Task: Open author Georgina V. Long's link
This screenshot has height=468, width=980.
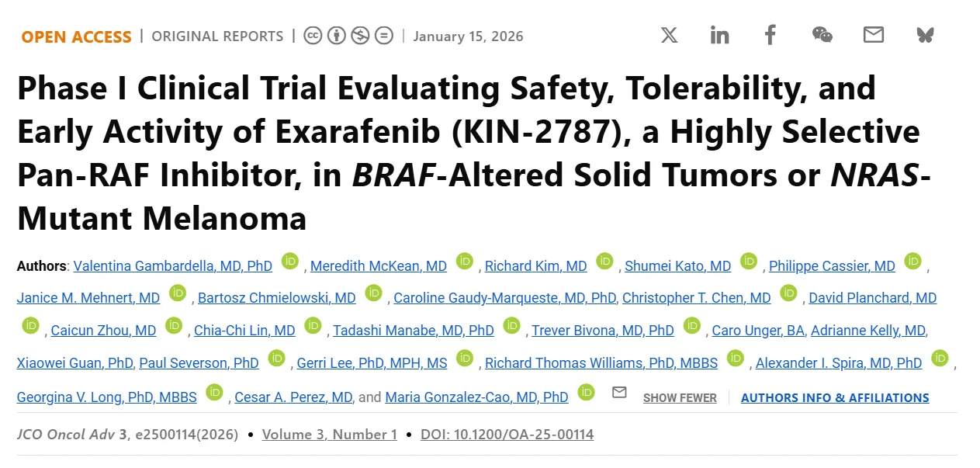Action: click(x=107, y=397)
